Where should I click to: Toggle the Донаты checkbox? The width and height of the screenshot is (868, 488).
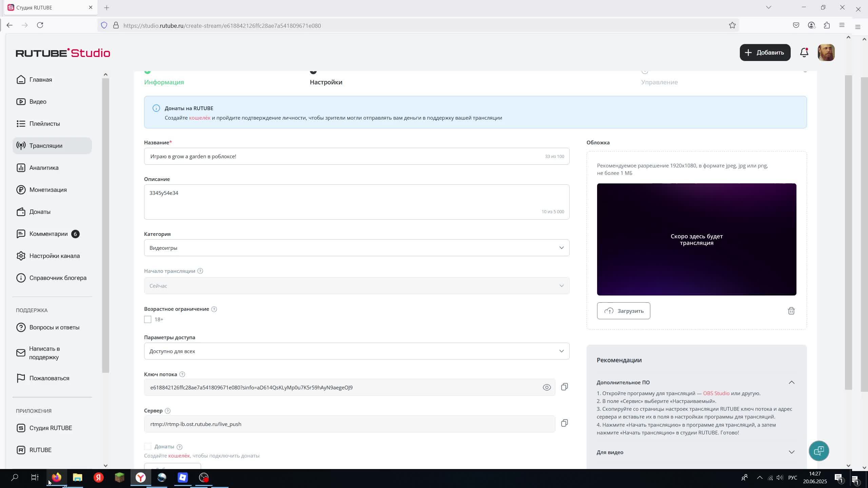tap(147, 447)
